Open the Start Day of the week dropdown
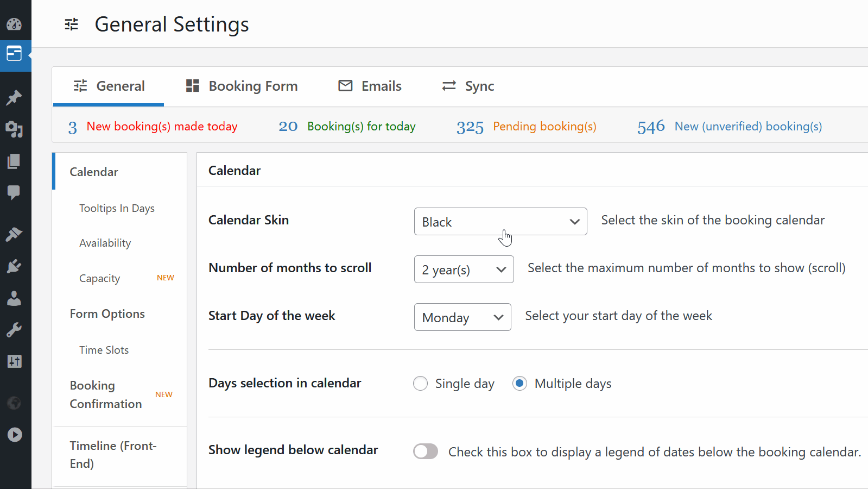Image resolution: width=868 pixels, height=489 pixels. click(462, 317)
